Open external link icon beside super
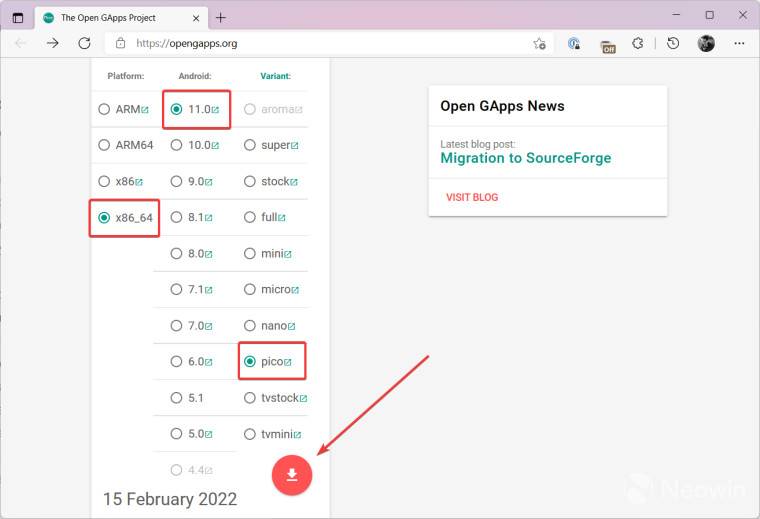This screenshot has width=760, height=519. [295, 146]
